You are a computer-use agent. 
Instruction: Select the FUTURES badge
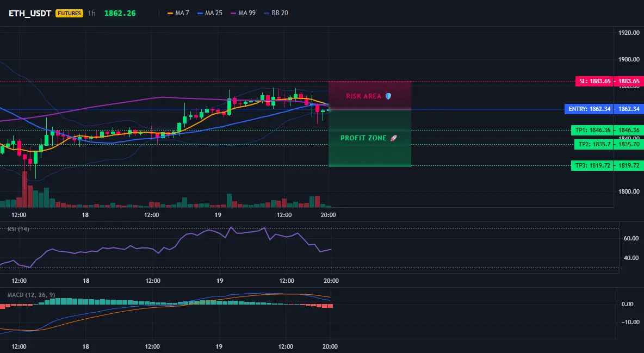pyautogui.click(x=70, y=13)
